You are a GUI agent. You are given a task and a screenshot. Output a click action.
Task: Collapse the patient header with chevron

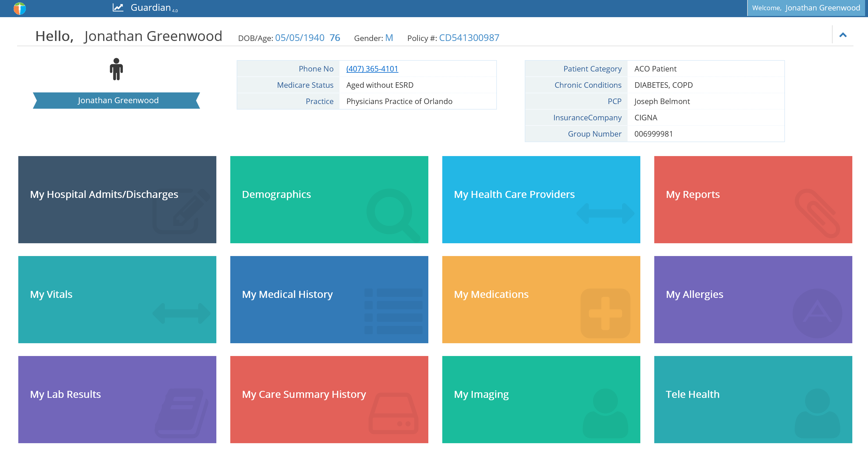click(843, 35)
